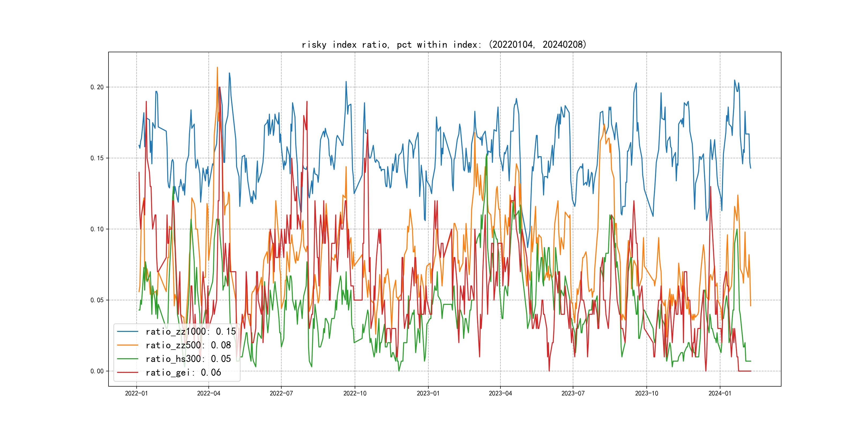The height and width of the screenshot is (434, 868).
Task: Click the 0.00 y-axis tick label
Action: (97, 371)
